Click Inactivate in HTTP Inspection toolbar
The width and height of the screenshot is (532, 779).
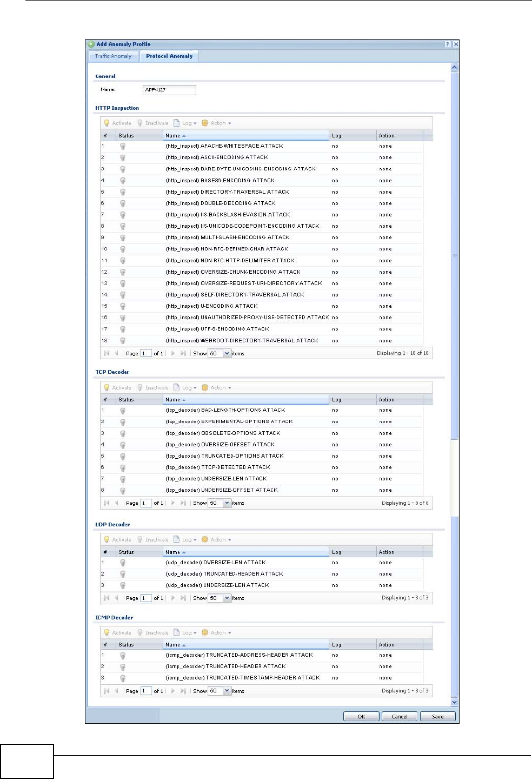(x=152, y=123)
